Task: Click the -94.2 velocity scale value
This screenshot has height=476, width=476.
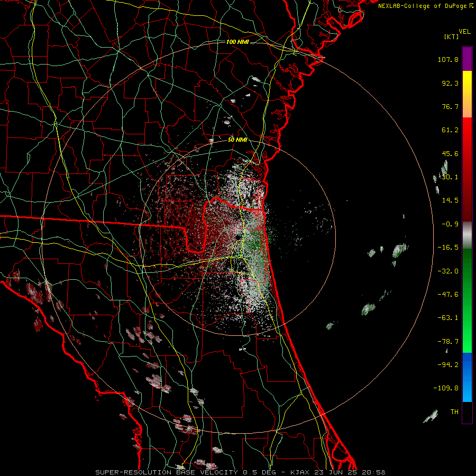Action: point(448,365)
